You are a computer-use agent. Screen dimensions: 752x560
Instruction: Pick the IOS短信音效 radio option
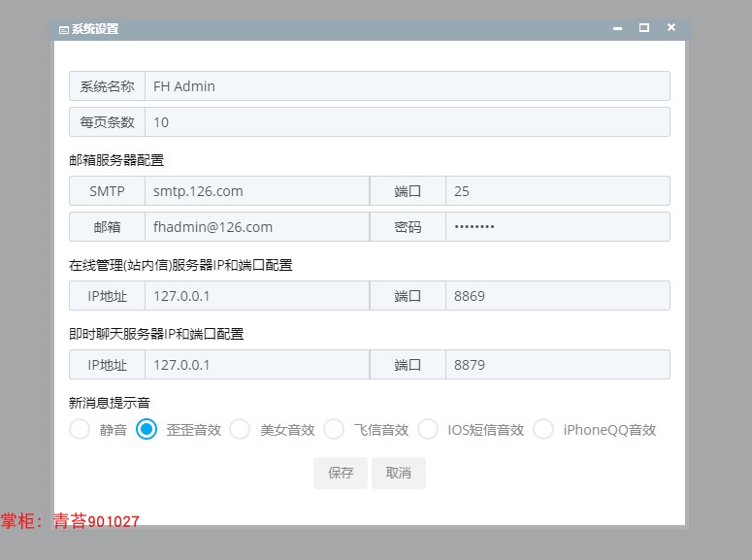pyautogui.click(x=428, y=429)
